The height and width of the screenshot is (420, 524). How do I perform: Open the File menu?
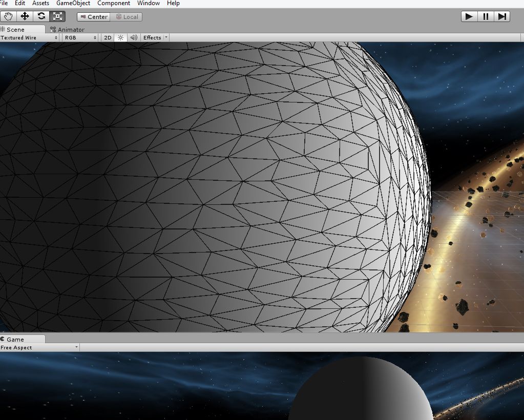(x=4, y=4)
